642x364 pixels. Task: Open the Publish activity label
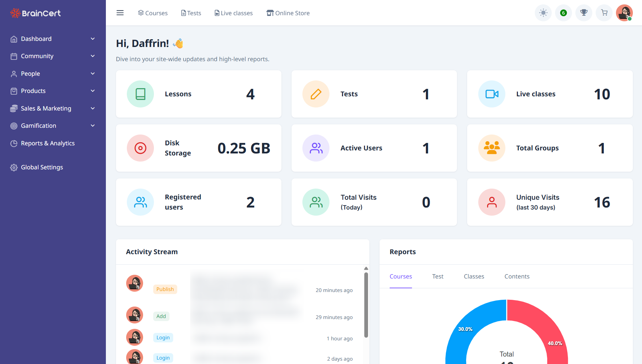[165, 289]
